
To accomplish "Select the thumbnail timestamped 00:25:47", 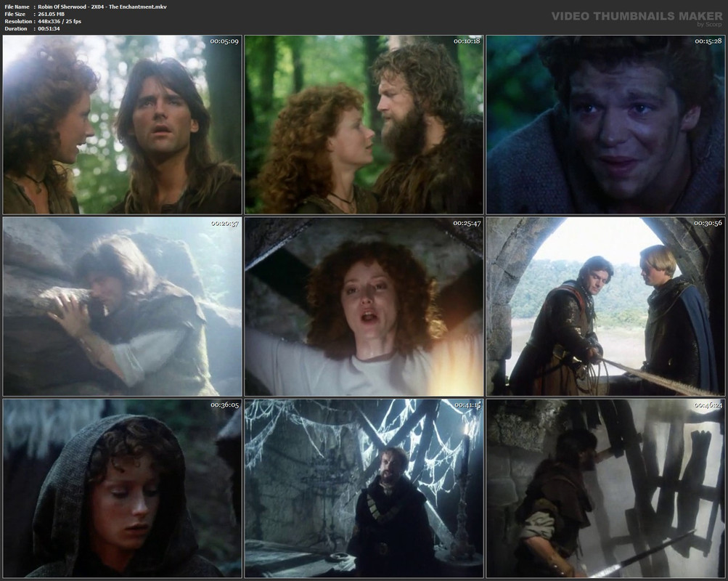I will 364,306.
